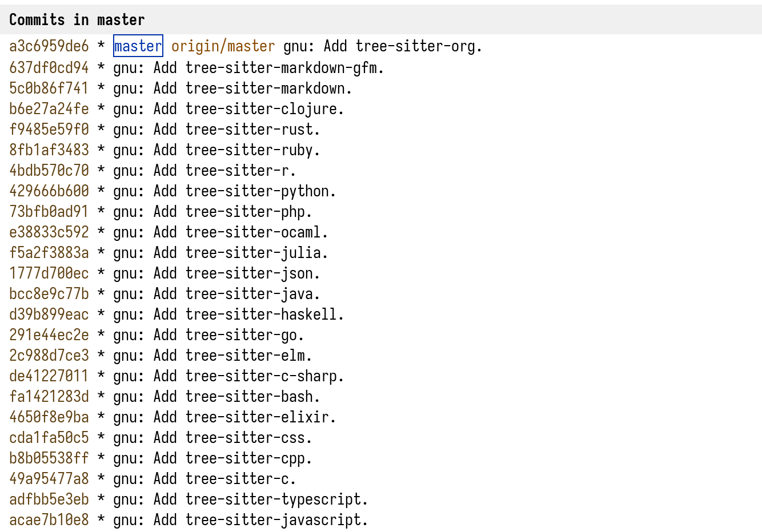Click message 'gnu: Add tree-sitter-bash.'
The height and width of the screenshot is (532, 762).
coord(216,397)
